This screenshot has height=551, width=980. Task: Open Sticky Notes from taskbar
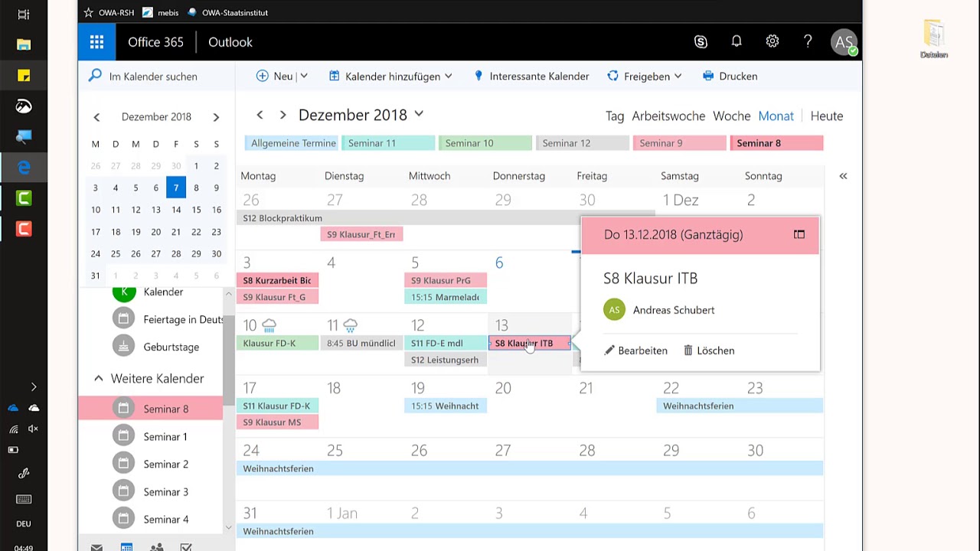[x=24, y=76]
